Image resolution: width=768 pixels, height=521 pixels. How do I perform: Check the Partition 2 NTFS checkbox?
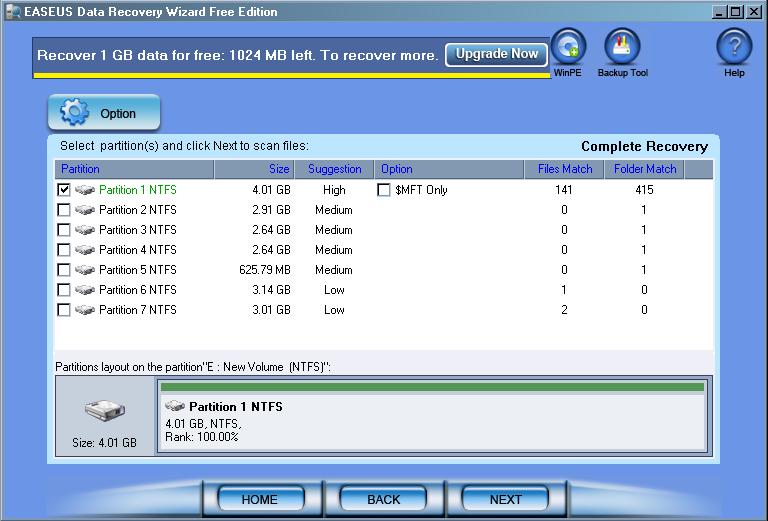pyautogui.click(x=64, y=210)
